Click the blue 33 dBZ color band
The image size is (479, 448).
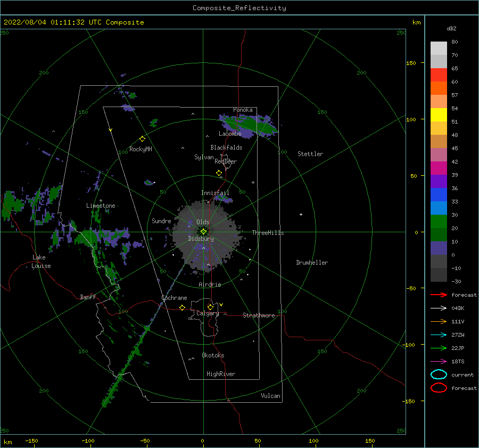[439, 195]
